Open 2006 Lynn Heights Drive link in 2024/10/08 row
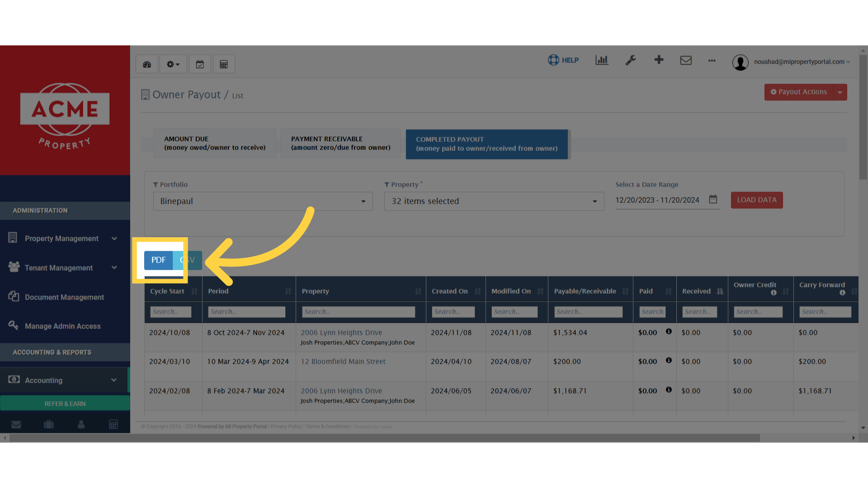 (341, 333)
